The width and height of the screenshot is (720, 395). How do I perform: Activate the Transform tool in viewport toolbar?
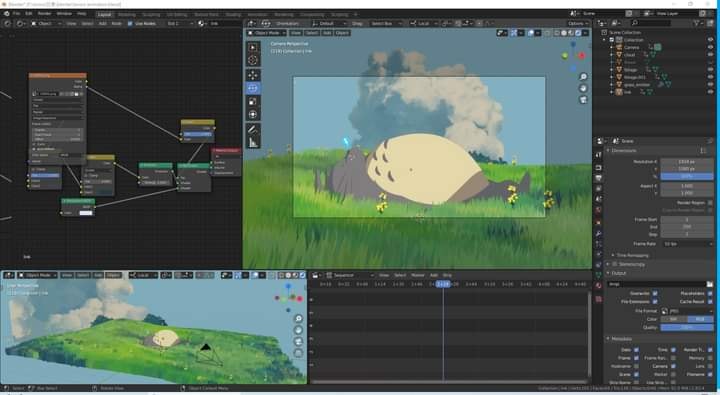pos(253,114)
